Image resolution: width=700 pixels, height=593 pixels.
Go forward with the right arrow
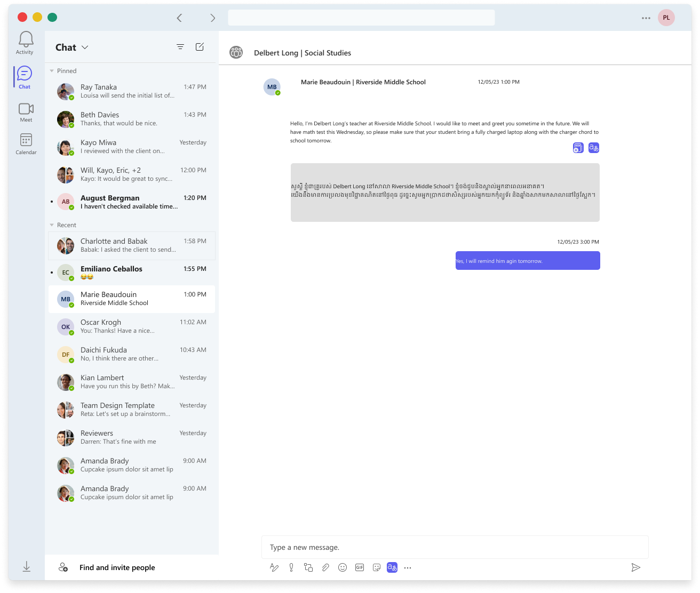click(x=212, y=18)
